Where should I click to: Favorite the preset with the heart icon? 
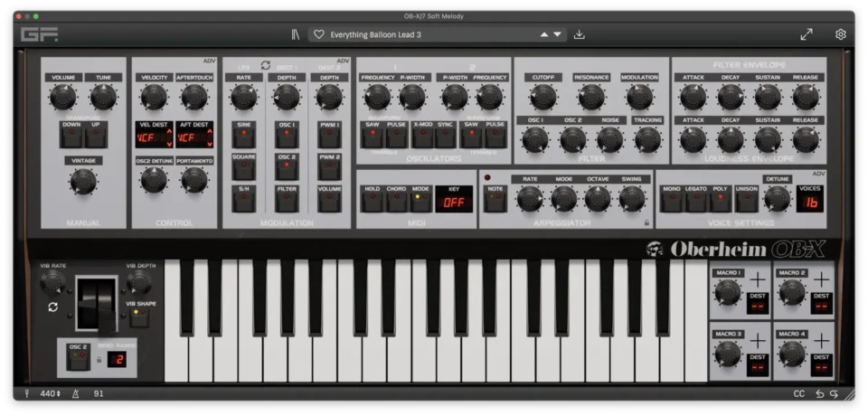[x=318, y=34]
